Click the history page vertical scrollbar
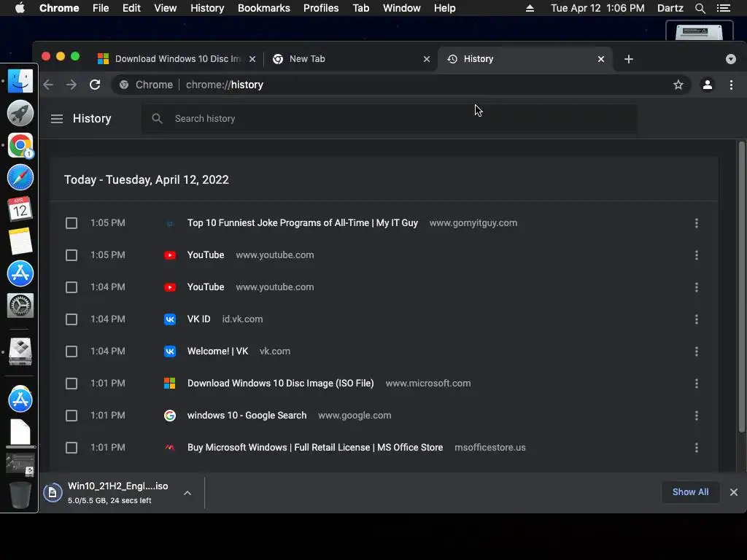 (x=741, y=287)
